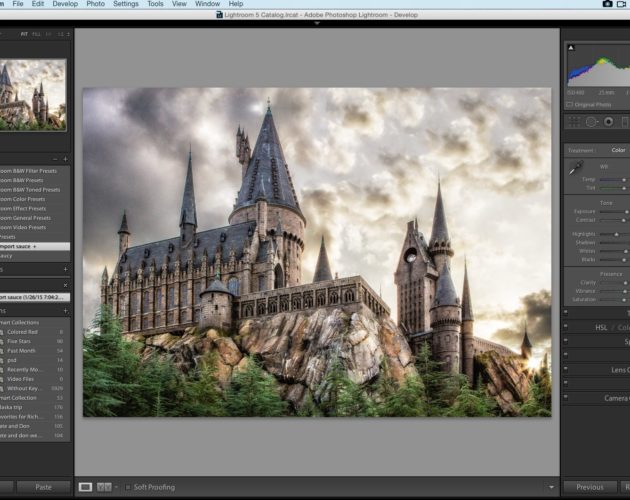The height and width of the screenshot is (500, 630).
Task: Adjust the Highlights slider handle
Action: coord(616,234)
